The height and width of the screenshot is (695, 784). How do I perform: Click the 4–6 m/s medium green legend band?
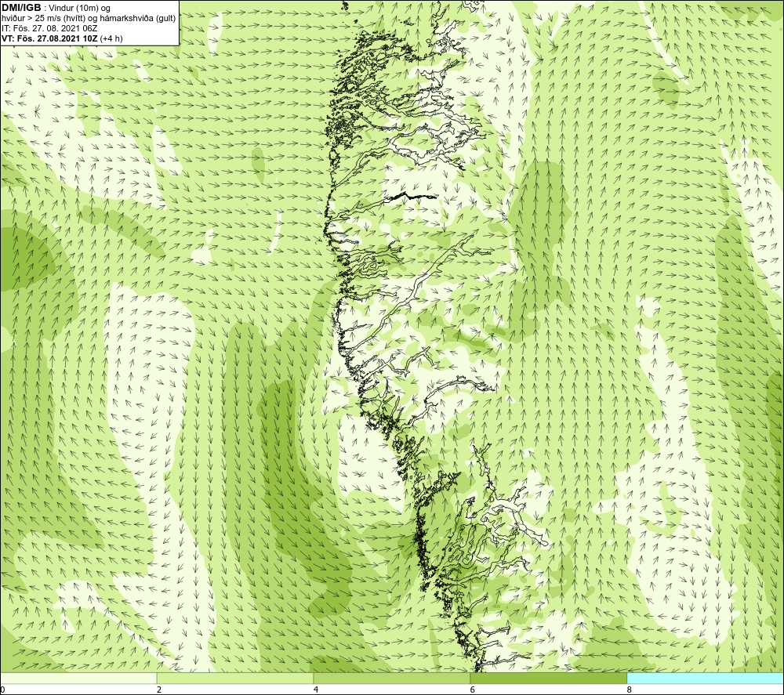tap(391, 678)
